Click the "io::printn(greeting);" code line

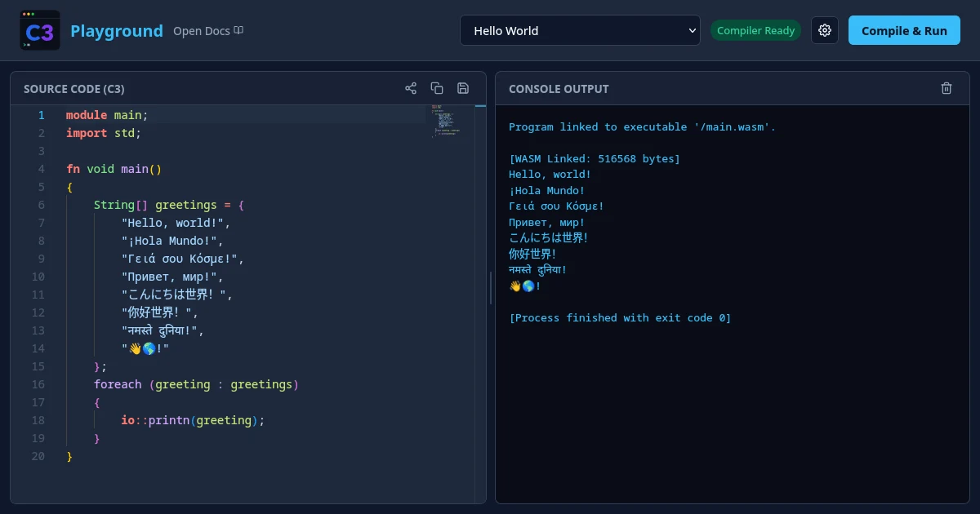pyautogui.click(x=194, y=420)
